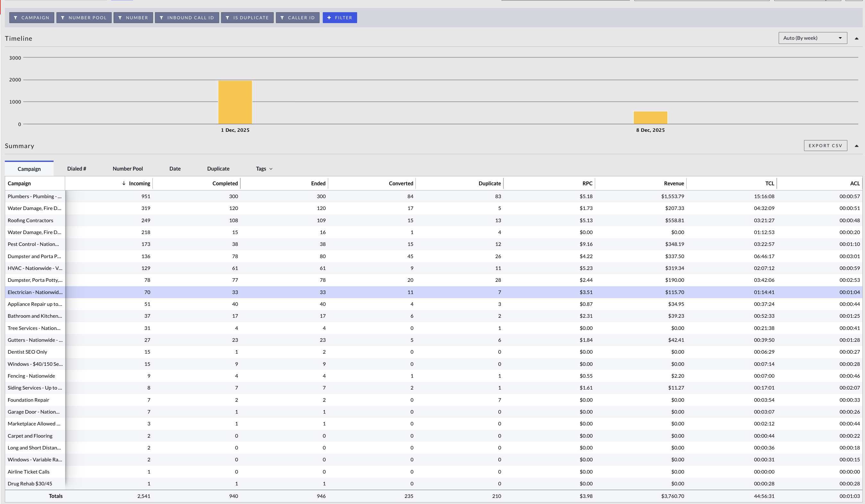
Task: Click the Number filter funnel icon
Action: pyautogui.click(x=120, y=18)
